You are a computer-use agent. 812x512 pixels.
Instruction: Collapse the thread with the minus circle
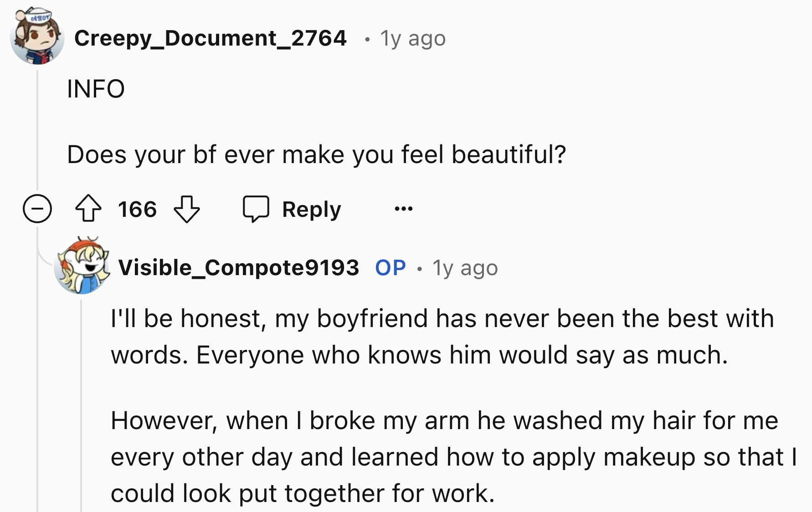click(37, 209)
